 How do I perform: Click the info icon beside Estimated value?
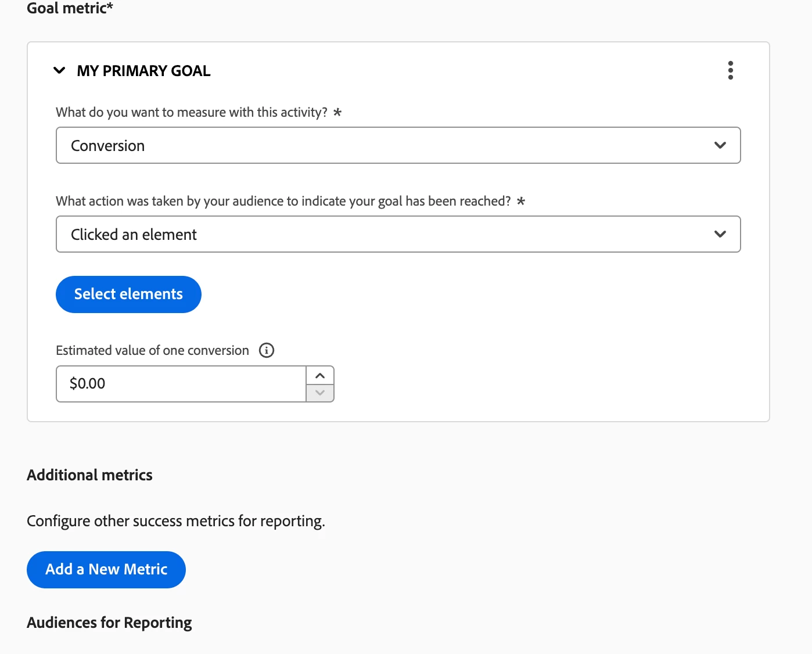pyautogui.click(x=267, y=350)
